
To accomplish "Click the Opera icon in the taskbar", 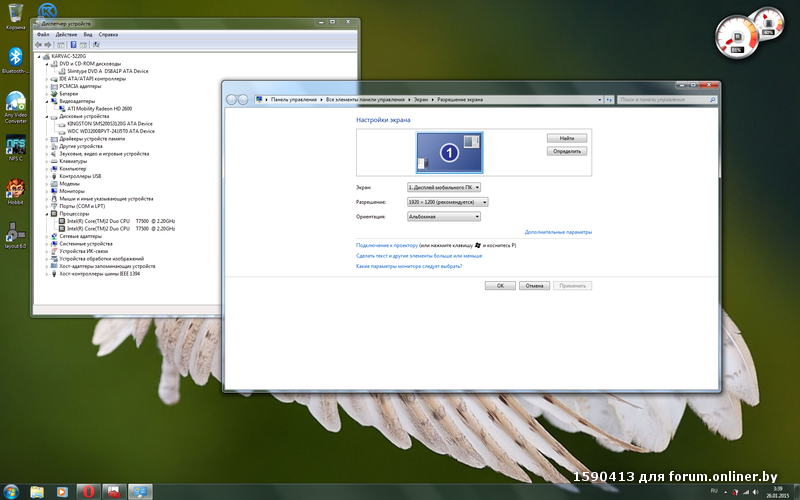I will (89, 491).
